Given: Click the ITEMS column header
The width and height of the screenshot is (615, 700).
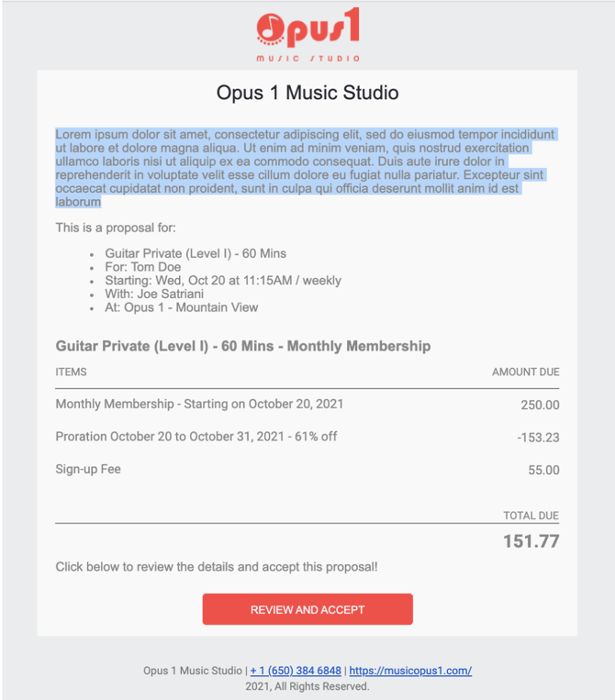Looking at the screenshot, I should pos(72,372).
